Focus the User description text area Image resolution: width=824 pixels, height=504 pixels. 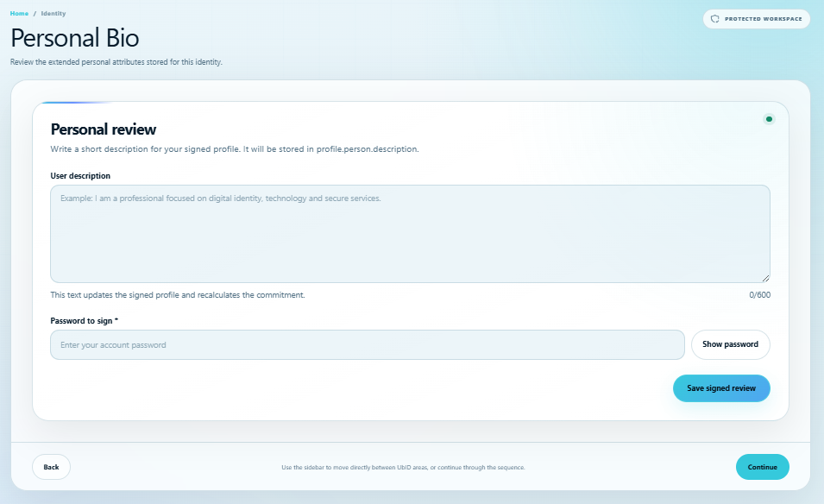coord(410,234)
